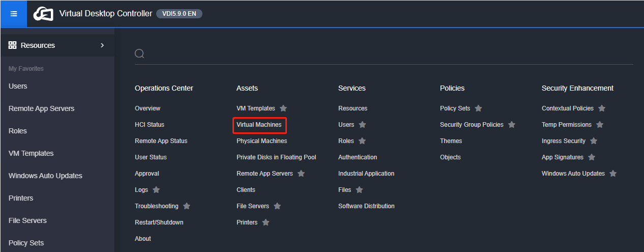Screen dimensions: 644x252
Task: Open HCI Status page
Action: pyautogui.click(x=150, y=125)
